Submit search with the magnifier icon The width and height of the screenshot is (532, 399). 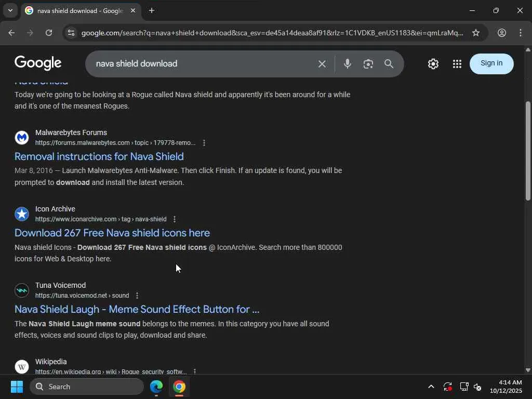click(389, 64)
